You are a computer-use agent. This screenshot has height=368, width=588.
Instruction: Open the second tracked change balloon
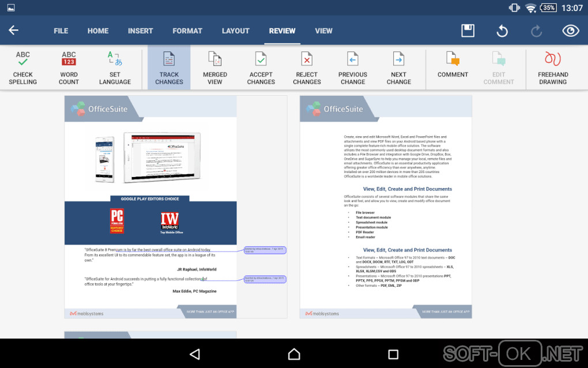(265, 280)
